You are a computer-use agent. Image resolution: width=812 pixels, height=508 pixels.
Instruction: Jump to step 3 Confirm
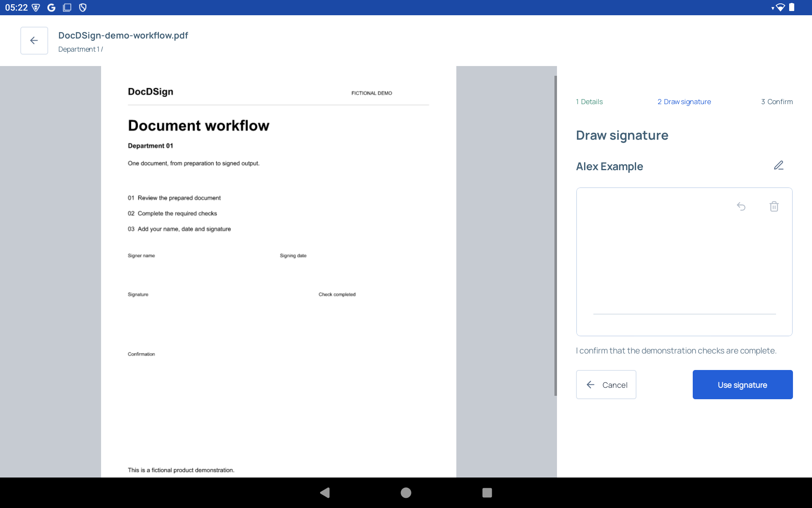click(777, 102)
